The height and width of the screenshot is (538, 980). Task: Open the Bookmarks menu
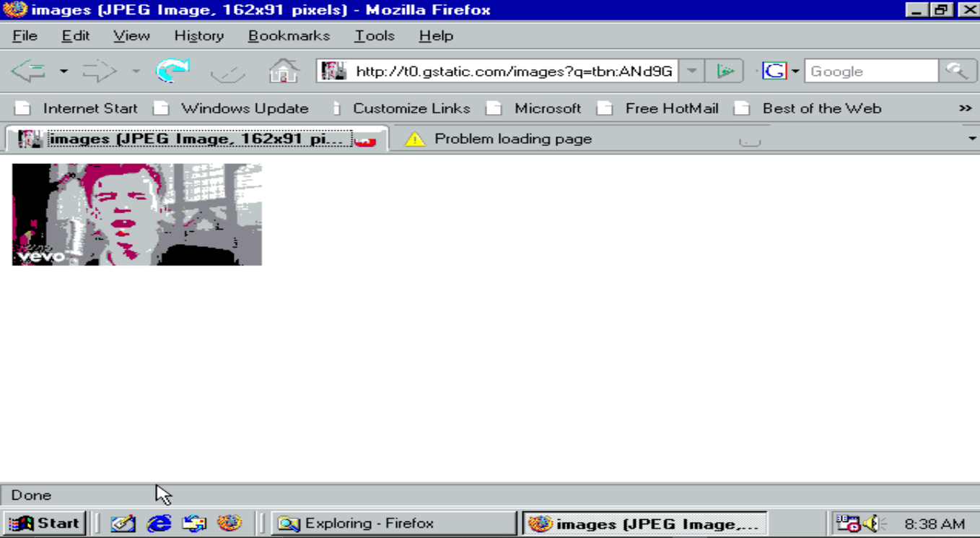tap(289, 35)
